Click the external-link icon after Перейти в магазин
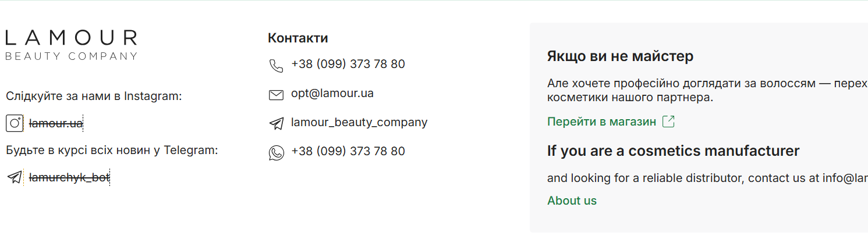The width and height of the screenshot is (868, 243). pos(669,121)
